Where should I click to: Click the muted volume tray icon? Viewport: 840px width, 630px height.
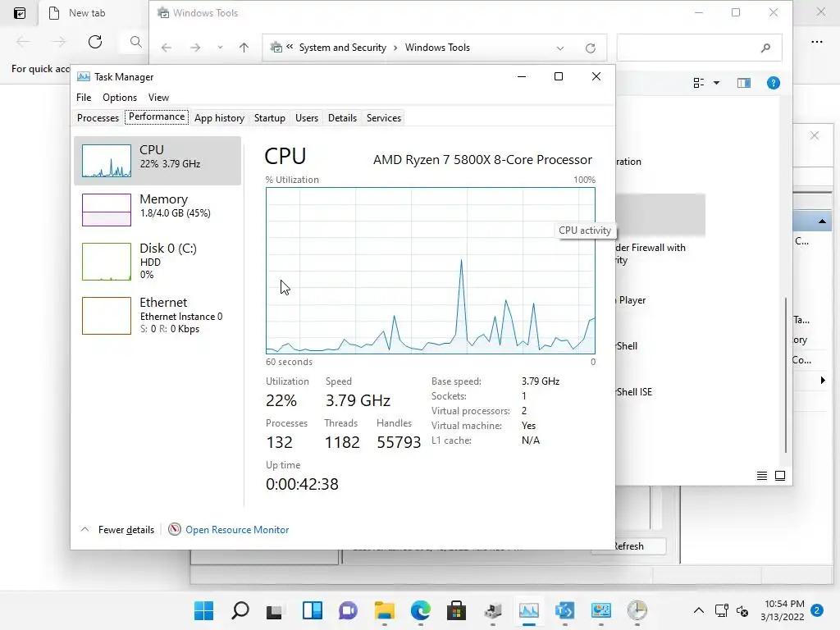[742, 610]
